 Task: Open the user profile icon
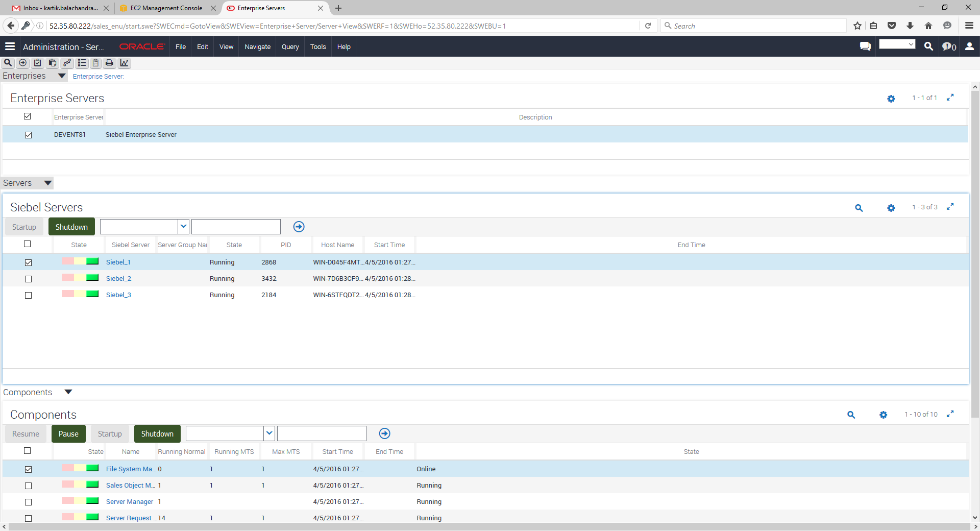pos(969,46)
